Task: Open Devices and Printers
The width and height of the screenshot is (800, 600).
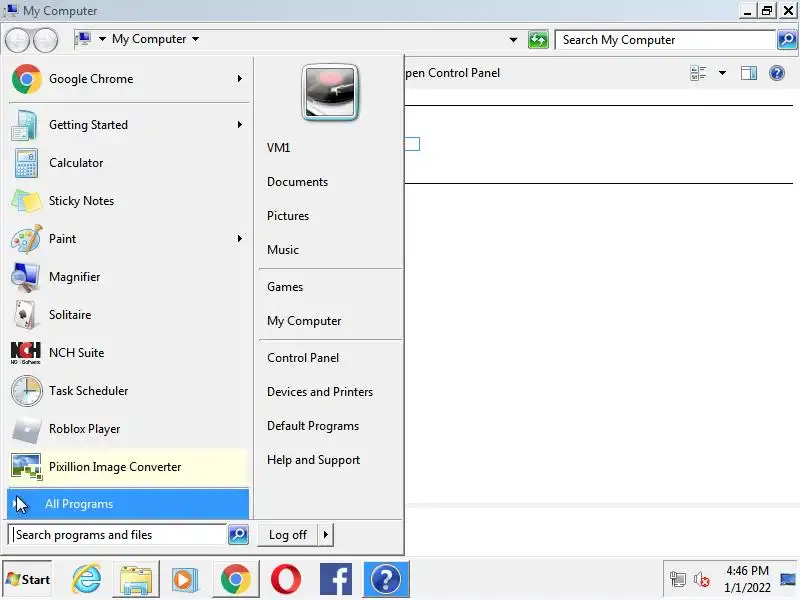Action: [320, 392]
